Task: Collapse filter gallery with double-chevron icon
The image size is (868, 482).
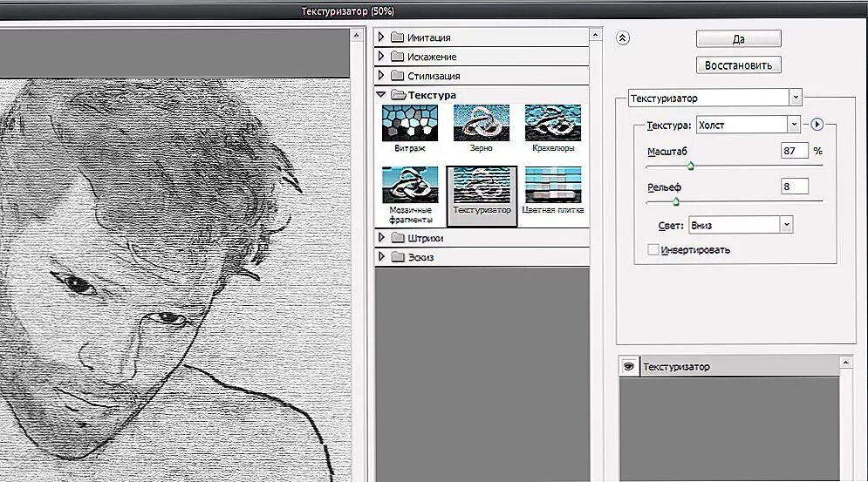Action: [622, 37]
